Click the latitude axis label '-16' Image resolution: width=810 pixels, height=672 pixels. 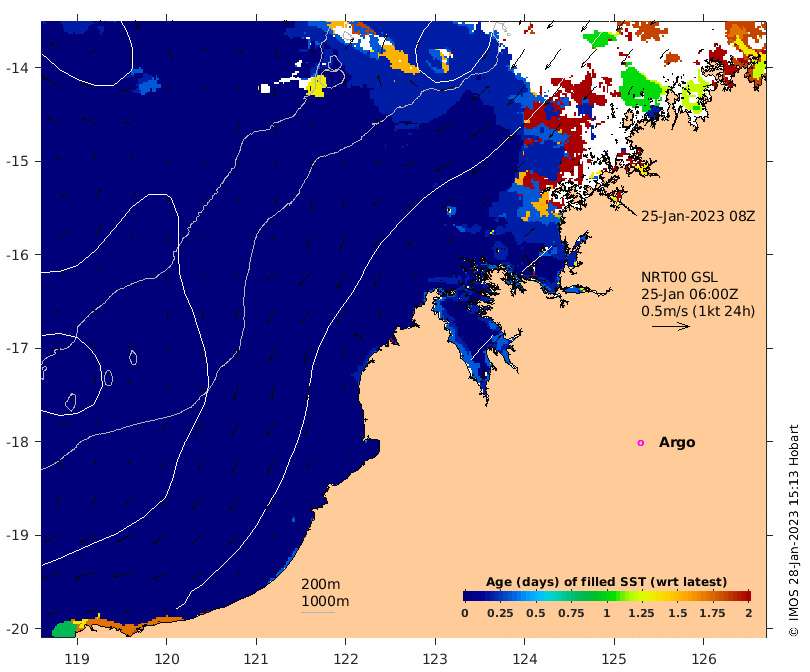tap(17, 255)
